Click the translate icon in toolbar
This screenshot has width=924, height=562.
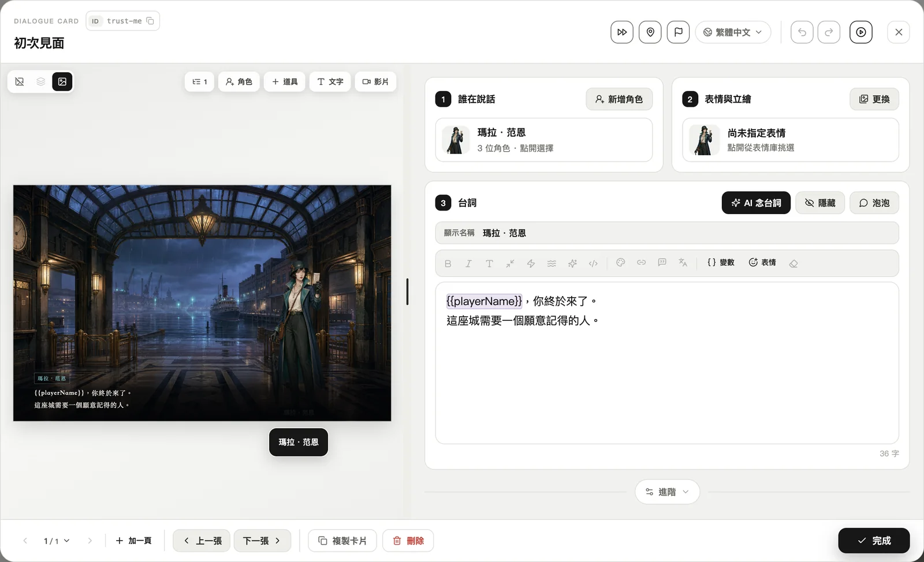pos(683,263)
